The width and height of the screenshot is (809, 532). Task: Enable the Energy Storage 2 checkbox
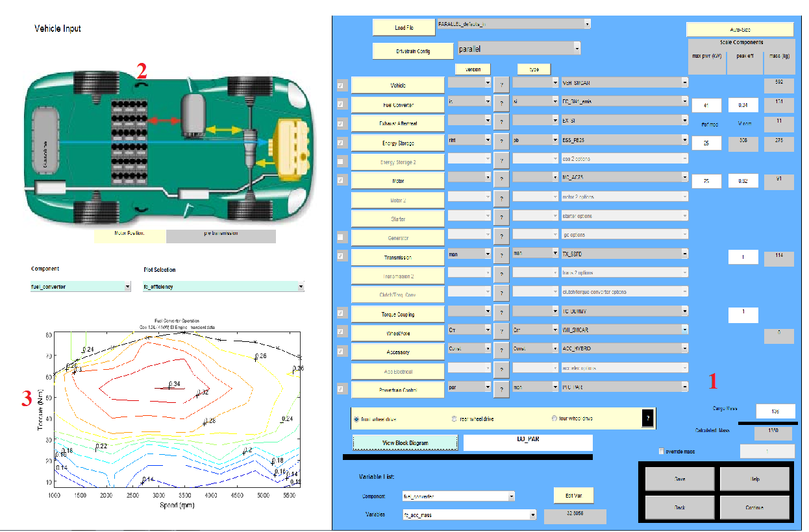(x=342, y=160)
